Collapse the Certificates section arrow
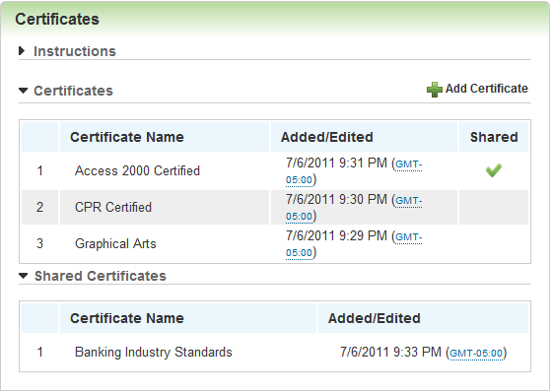551x392 pixels. [x=23, y=91]
